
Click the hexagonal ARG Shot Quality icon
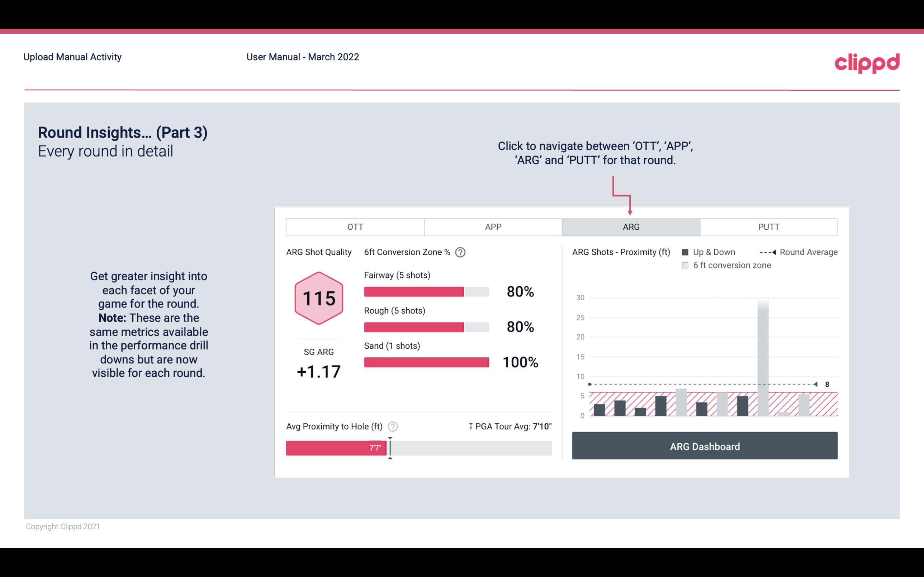pos(318,298)
